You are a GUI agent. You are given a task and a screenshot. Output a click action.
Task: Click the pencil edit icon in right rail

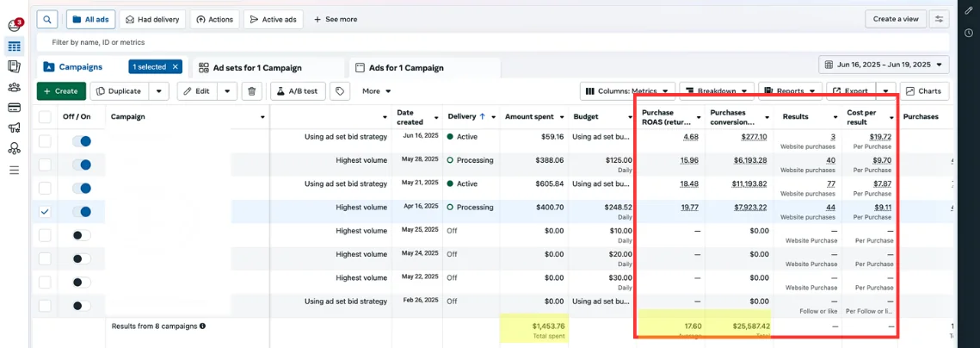click(968, 12)
